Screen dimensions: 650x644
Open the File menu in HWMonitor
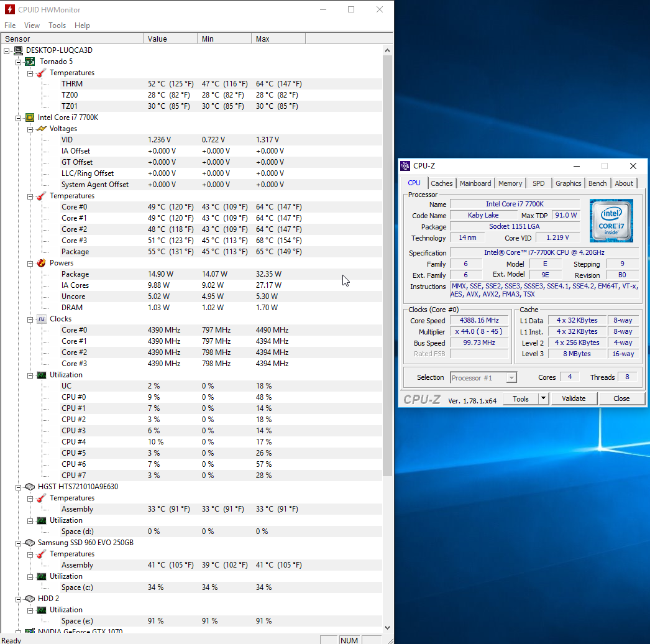coord(10,25)
